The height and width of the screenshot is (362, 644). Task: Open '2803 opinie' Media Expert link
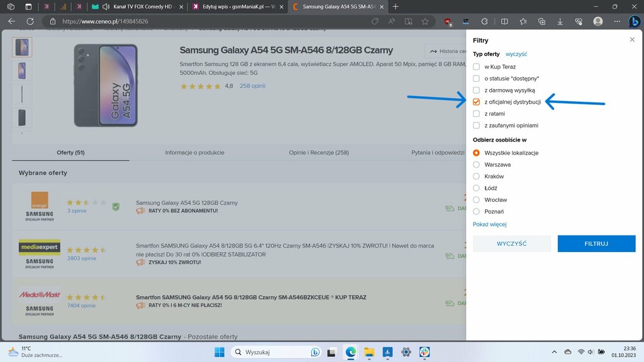pos(82,258)
